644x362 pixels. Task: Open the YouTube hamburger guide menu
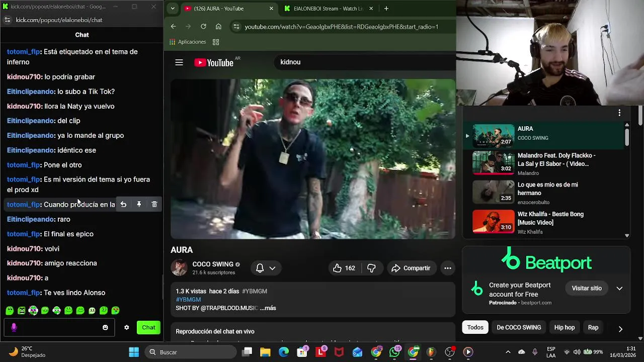click(x=179, y=62)
